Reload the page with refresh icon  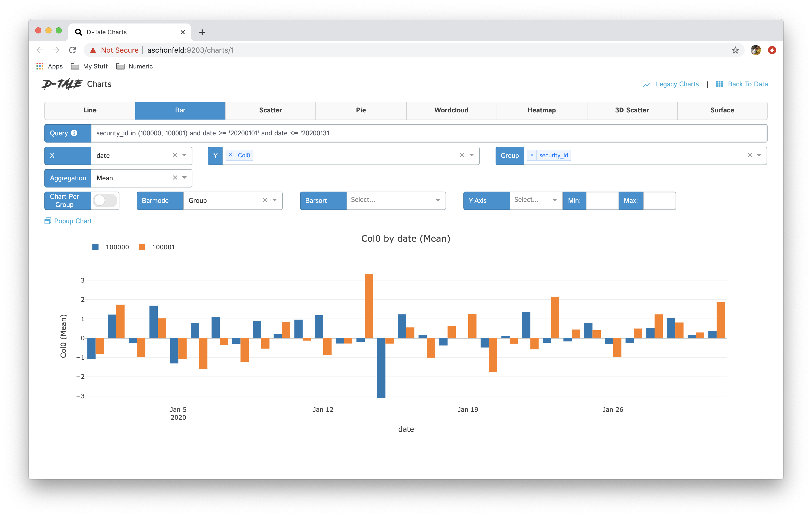72,50
